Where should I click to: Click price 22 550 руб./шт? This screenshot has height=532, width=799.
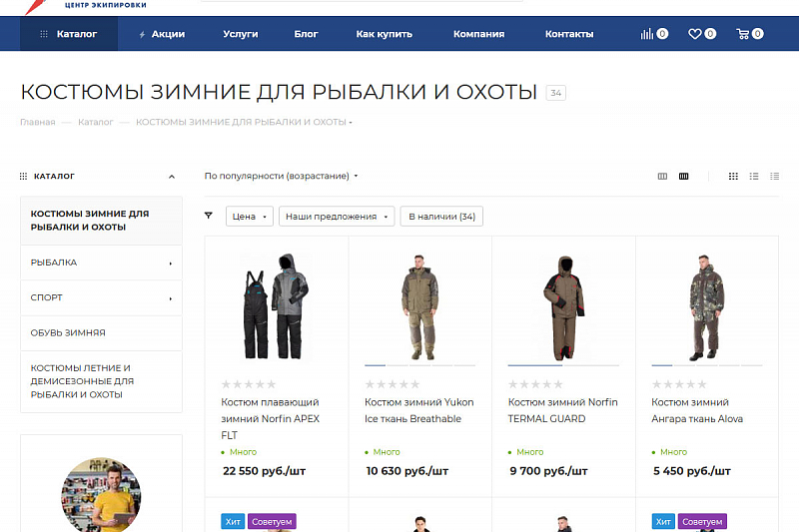click(264, 471)
